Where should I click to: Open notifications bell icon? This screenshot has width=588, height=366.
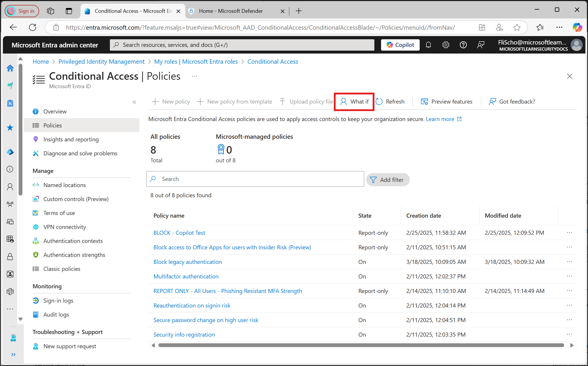(x=428, y=45)
